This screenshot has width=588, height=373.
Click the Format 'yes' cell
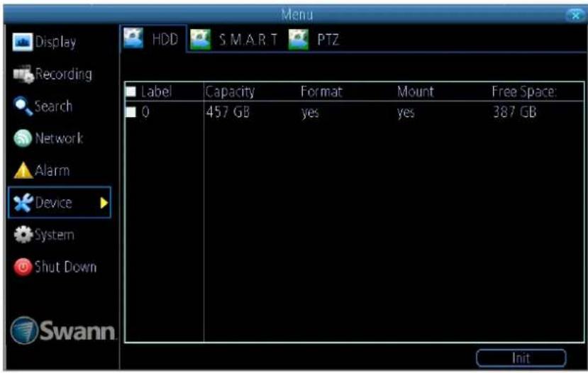pos(310,113)
